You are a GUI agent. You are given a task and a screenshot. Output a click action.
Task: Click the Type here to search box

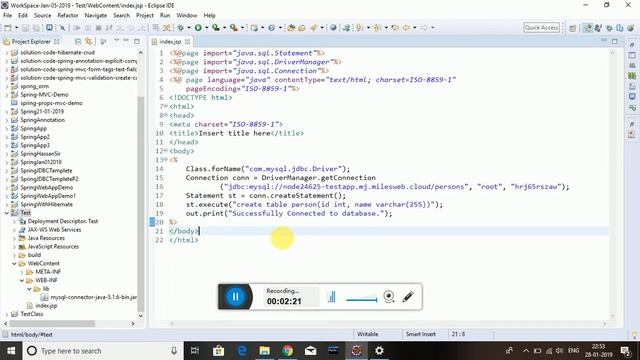(104, 351)
